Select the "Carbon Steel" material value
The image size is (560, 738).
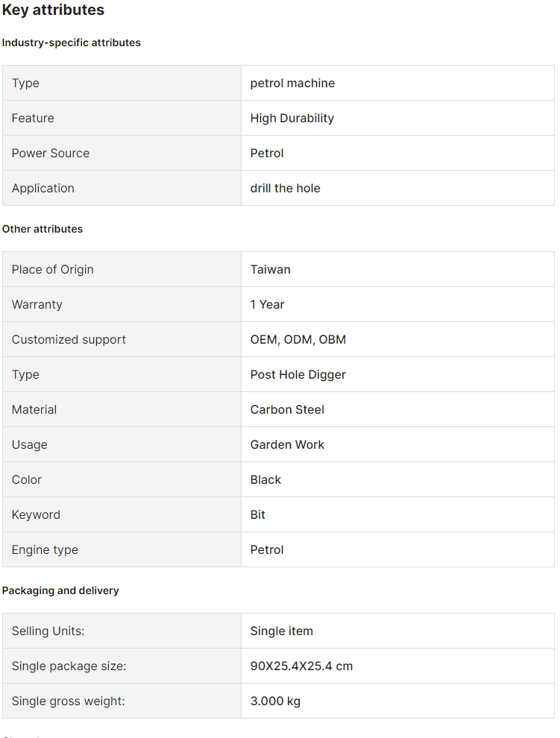click(287, 409)
